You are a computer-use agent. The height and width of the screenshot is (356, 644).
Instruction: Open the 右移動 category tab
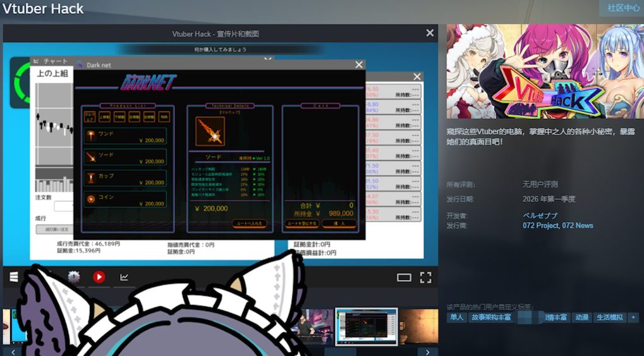(149, 117)
